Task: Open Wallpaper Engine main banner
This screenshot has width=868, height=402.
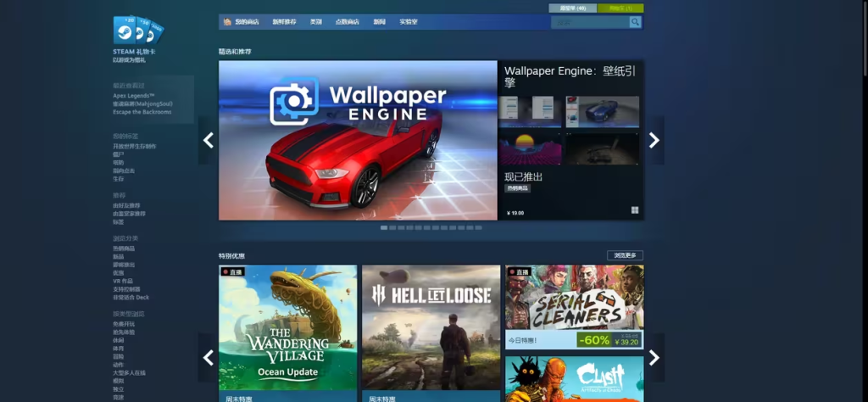Action: pos(358,140)
